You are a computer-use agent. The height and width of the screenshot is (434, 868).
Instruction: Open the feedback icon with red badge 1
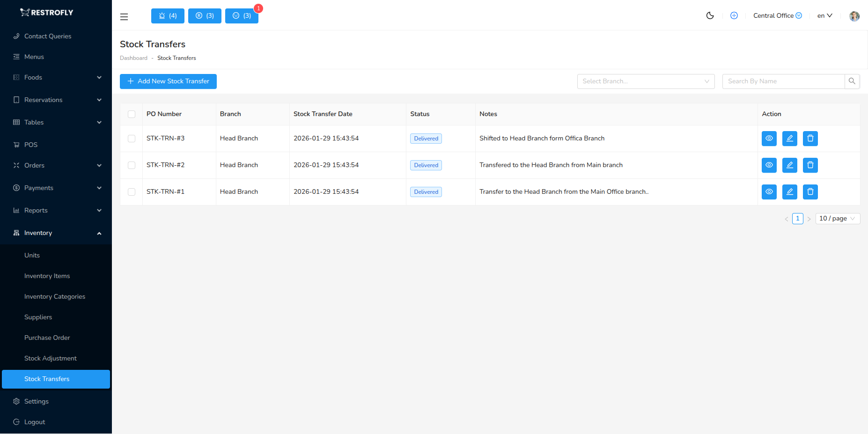(x=242, y=15)
